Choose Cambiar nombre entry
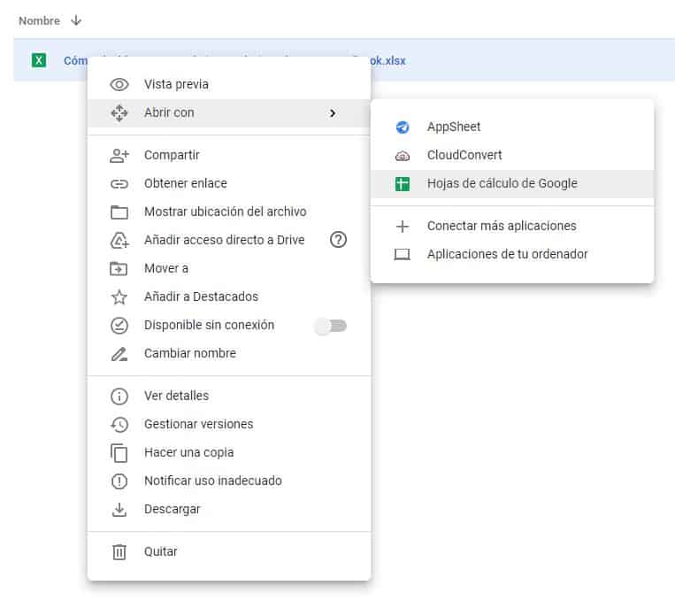Viewport: 675px width, 616px height. coord(229,354)
